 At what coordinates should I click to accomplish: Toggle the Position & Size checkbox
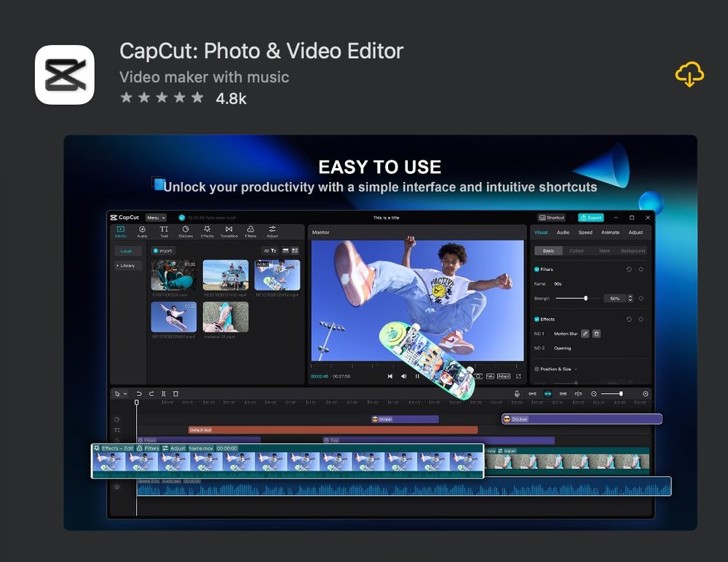(537, 369)
